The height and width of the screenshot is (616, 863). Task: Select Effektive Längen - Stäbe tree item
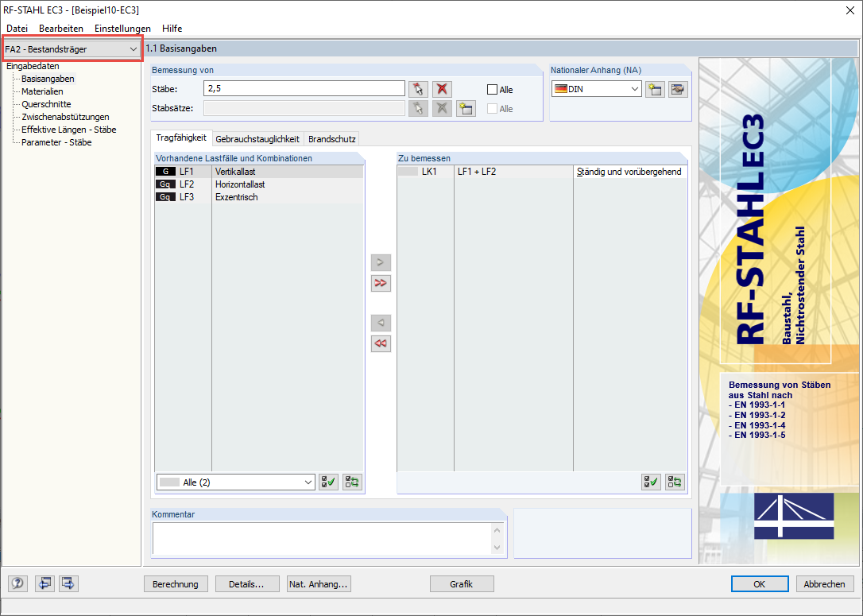(69, 130)
